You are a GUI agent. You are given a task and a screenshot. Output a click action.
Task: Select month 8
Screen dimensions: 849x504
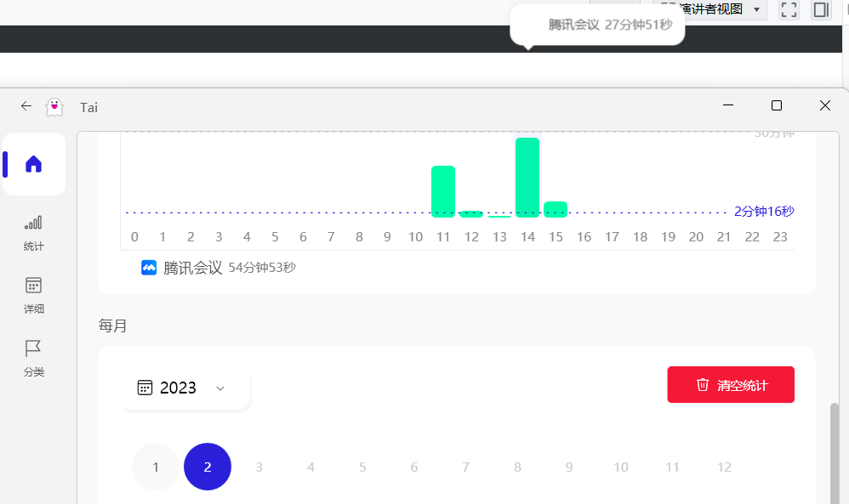tap(517, 467)
